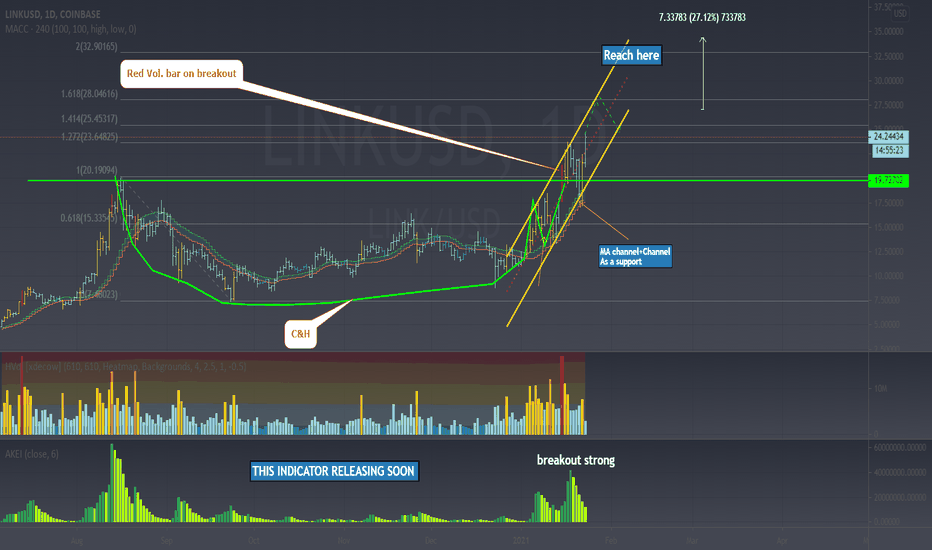The width and height of the screenshot is (932, 550).
Task: Click the 15.00000 price axis value
Action: (x=889, y=227)
